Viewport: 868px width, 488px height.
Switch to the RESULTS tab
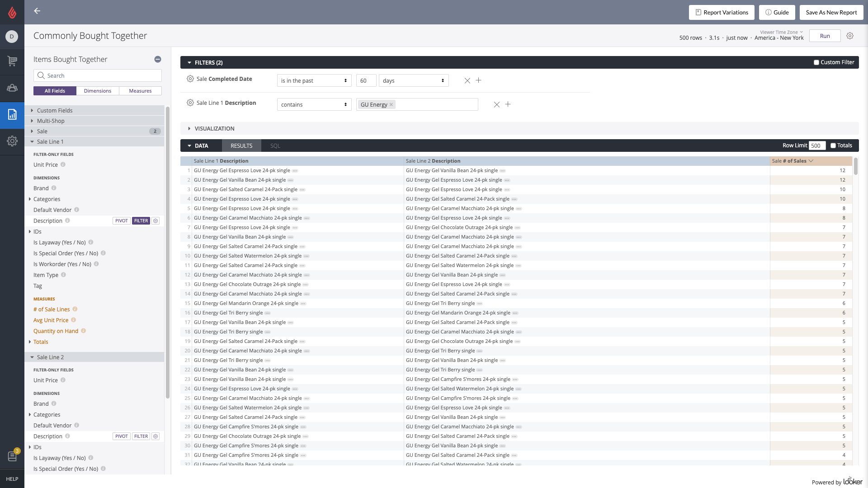point(241,145)
